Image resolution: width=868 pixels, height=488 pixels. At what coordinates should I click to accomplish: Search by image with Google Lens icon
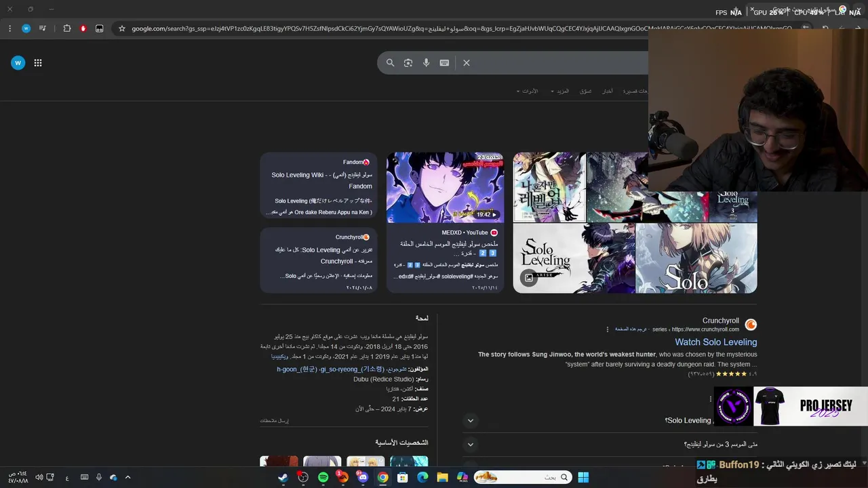point(408,62)
